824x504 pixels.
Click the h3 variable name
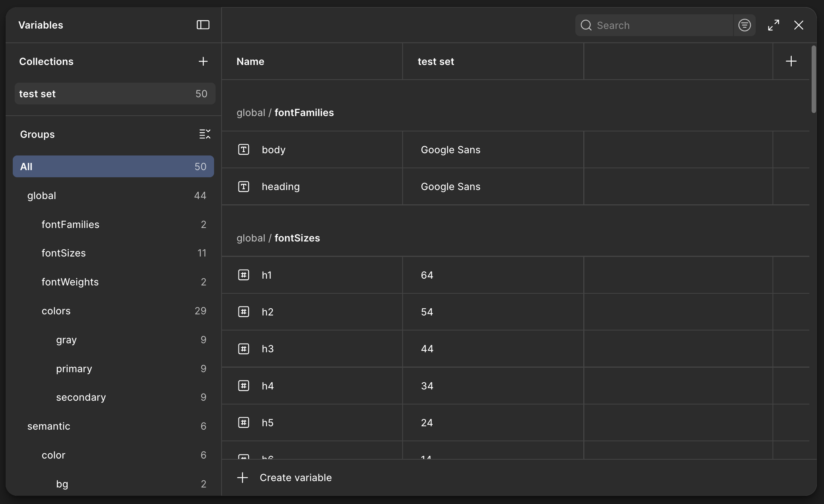[x=267, y=349]
